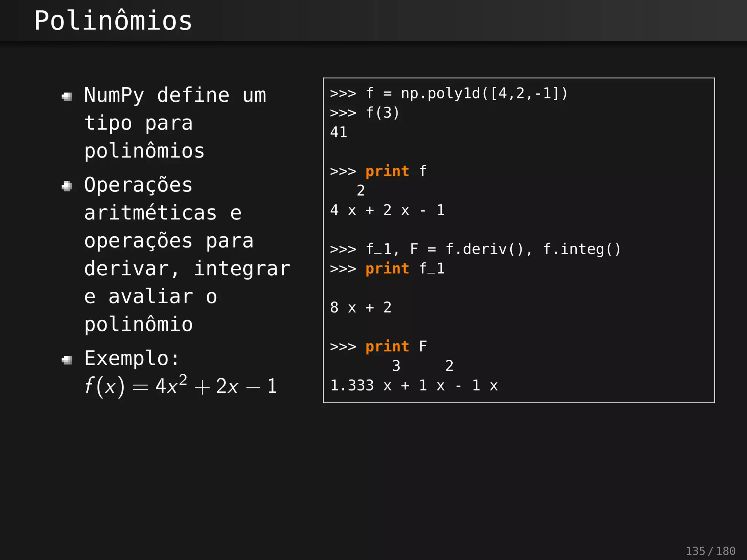Screen dimensions: 747x560
Task: Click the slide number "135 / 180"
Action: click(711, 551)
